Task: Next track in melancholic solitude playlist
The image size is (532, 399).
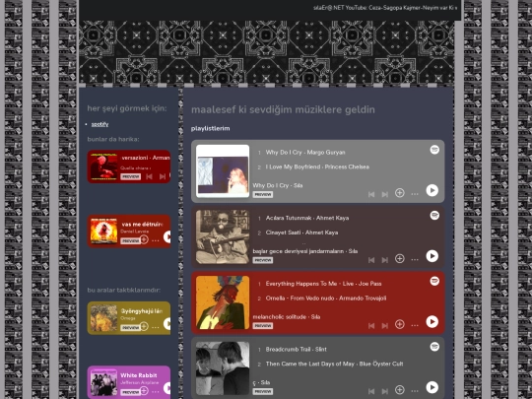Action: point(385,326)
